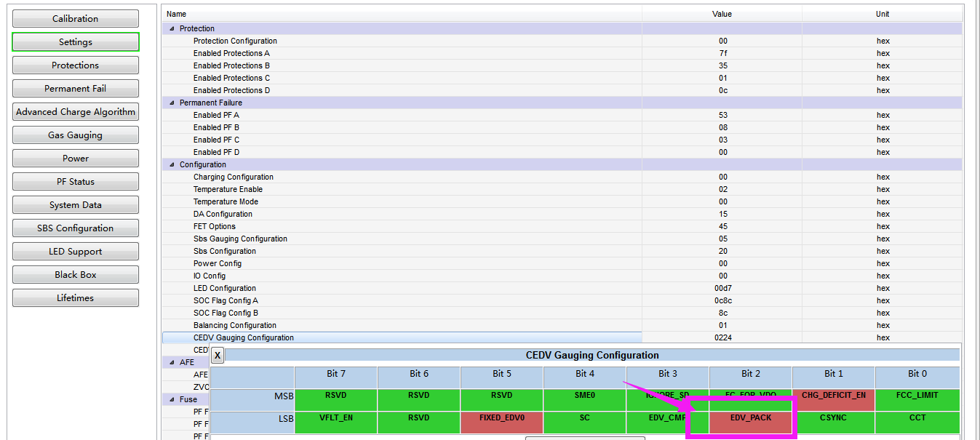Viewport: 980px width, 440px height.
Task: Open the Black Box page
Action: tap(76, 275)
